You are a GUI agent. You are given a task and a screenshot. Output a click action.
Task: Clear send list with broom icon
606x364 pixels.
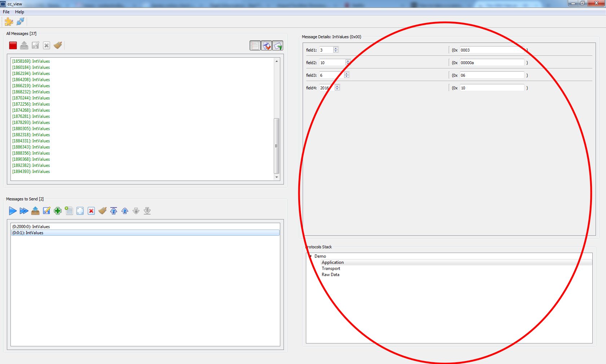point(102,211)
